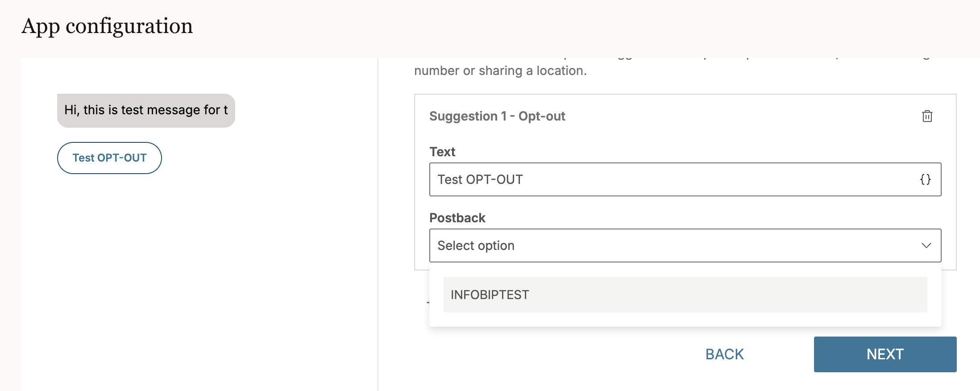The width and height of the screenshot is (980, 391).
Task: Click the 'Hi, this is test message' bubble
Action: click(x=146, y=110)
